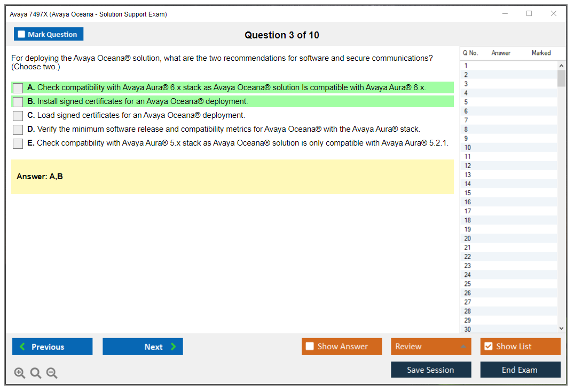Jump to question 10 in the list
This screenshot has height=392, width=574.
coord(468,148)
